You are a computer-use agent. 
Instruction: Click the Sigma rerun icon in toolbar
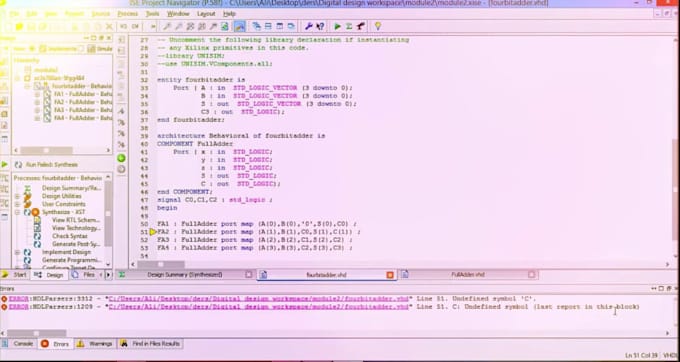349,26
